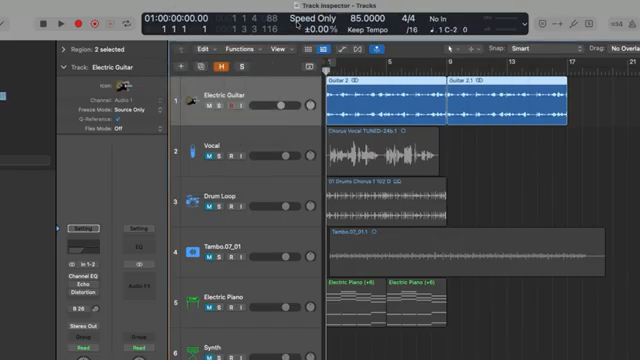640x360 pixels.
Task: Click the Duplicate Track icon
Action: pyautogui.click(x=201, y=66)
